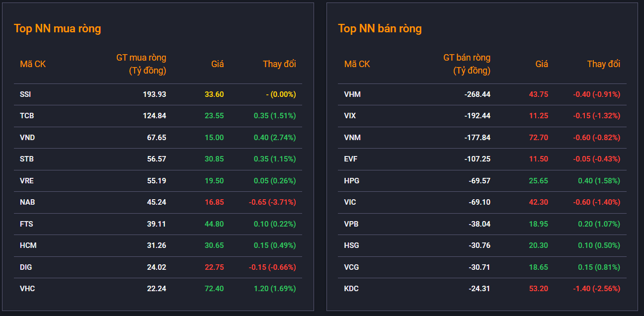
Task: Click the 'Top NN bán ròng' heading
Action: [380, 28]
